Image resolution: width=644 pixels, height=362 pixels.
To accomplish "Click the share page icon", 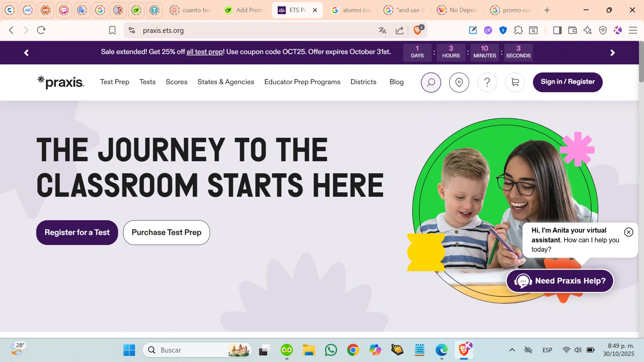I will (400, 30).
